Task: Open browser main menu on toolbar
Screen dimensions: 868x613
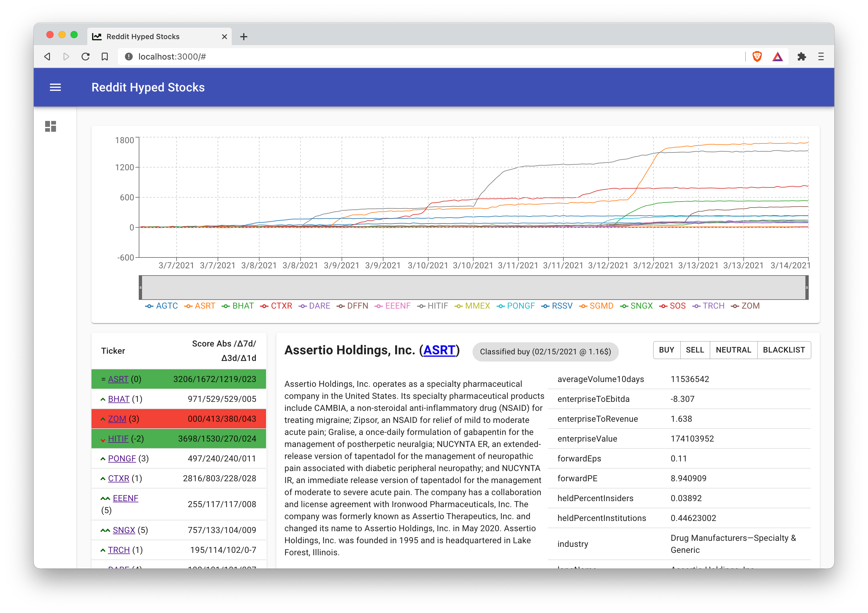Action: pos(821,57)
